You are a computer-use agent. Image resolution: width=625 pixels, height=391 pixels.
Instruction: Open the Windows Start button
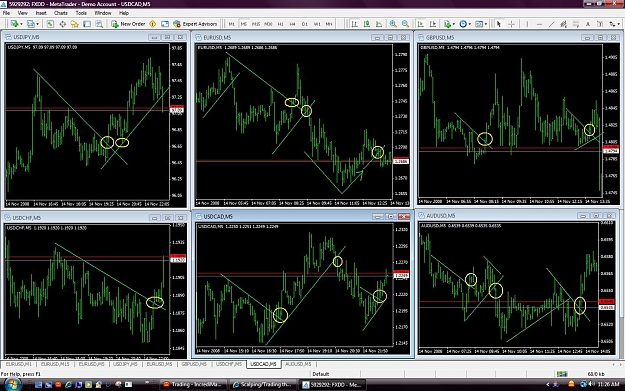tap(12, 384)
